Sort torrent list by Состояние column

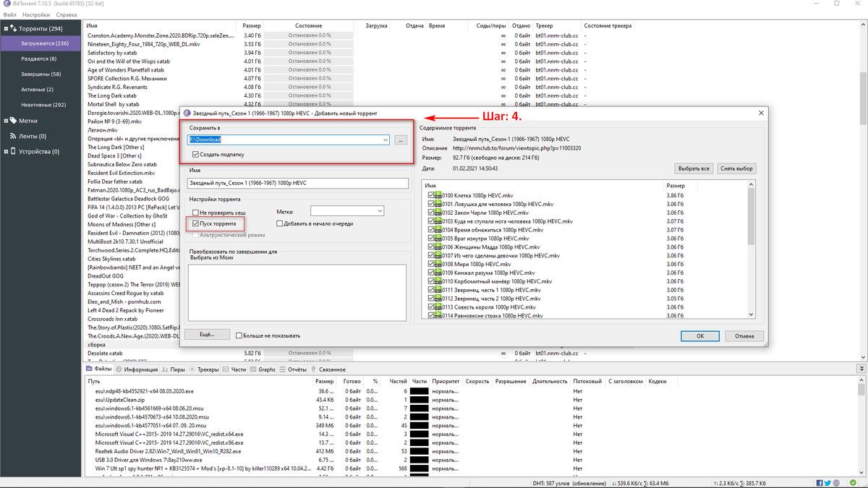(310, 25)
